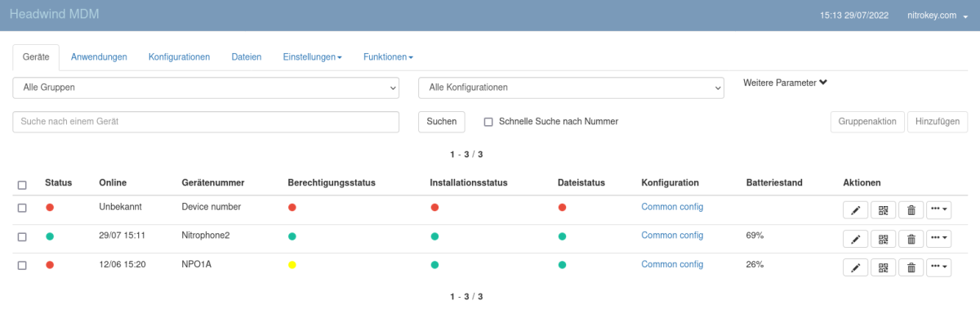Screen dimensions: 980x323
Task: Click yellow Berechtigungsstatus indicator for NPO1A
Action: (x=292, y=265)
